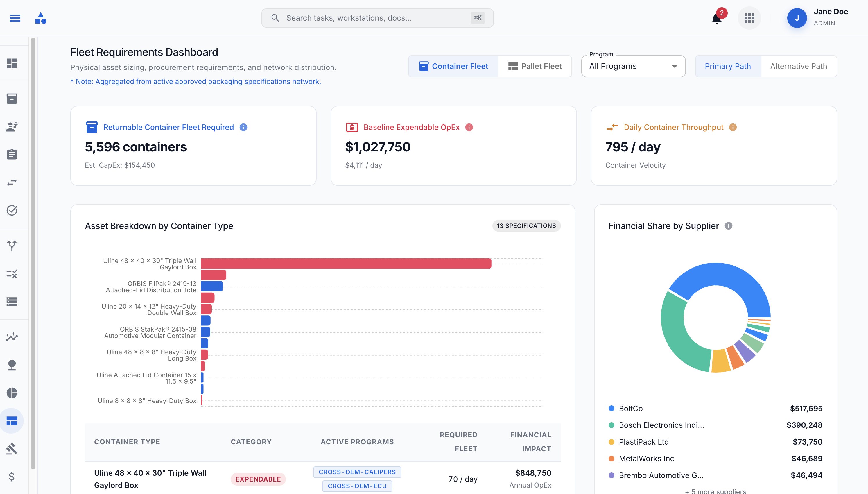
Task: Click the search tasks input field
Action: [x=377, y=18]
